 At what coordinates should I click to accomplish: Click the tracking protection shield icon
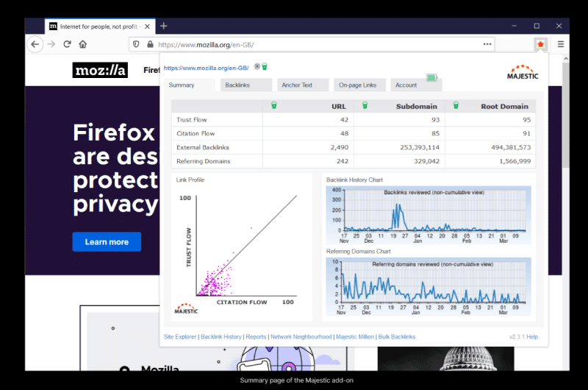pyautogui.click(x=136, y=44)
